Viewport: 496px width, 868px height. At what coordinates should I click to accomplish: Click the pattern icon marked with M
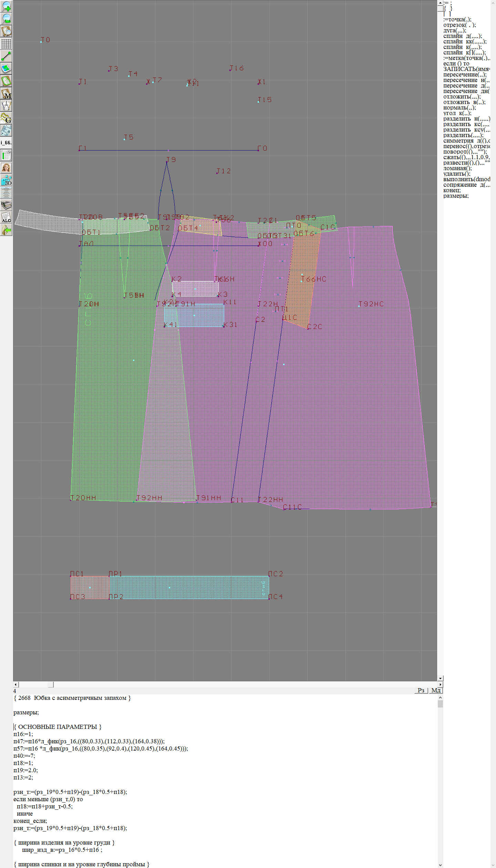tap(6, 94)
